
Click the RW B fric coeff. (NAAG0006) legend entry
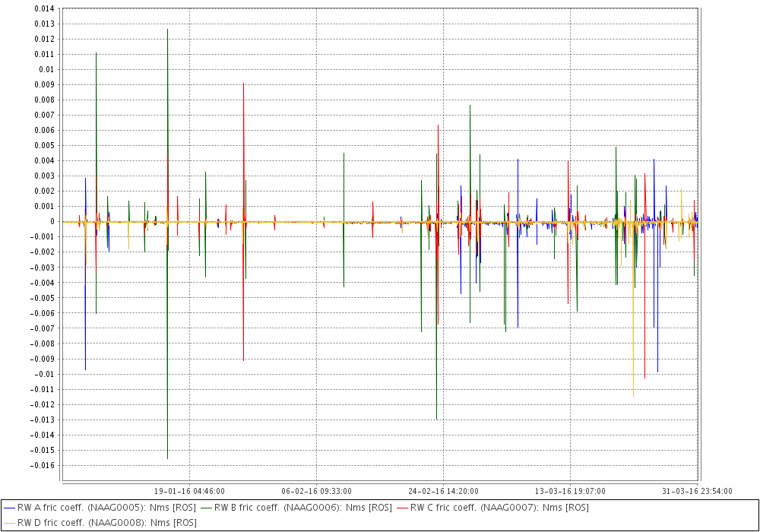[x=296, y=508]
